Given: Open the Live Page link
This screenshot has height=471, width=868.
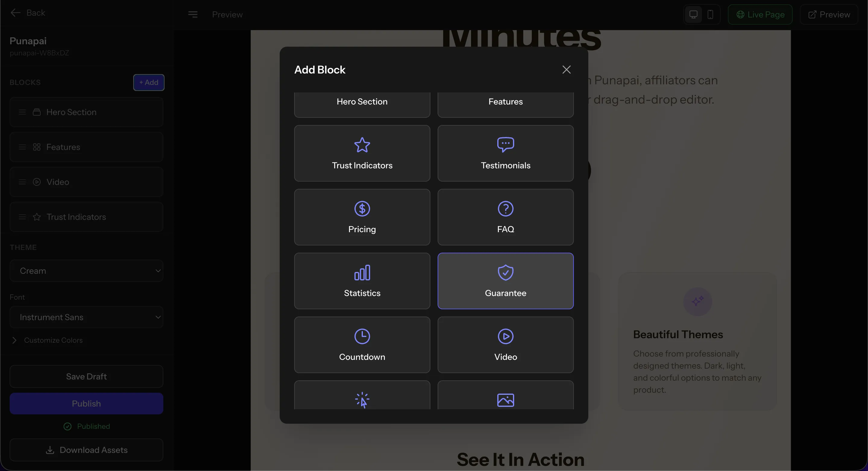Looking at the screenshot, I should (x=760, y=14).
